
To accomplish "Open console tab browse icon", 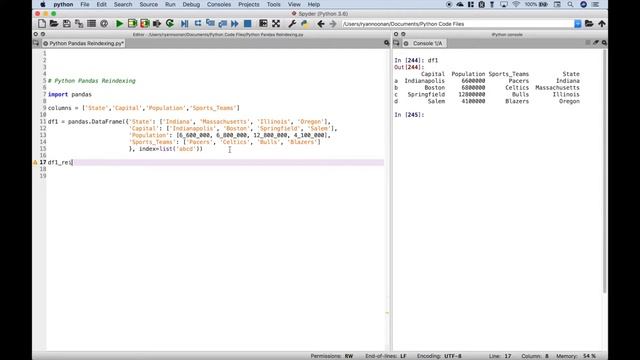I will pos(396,43).
